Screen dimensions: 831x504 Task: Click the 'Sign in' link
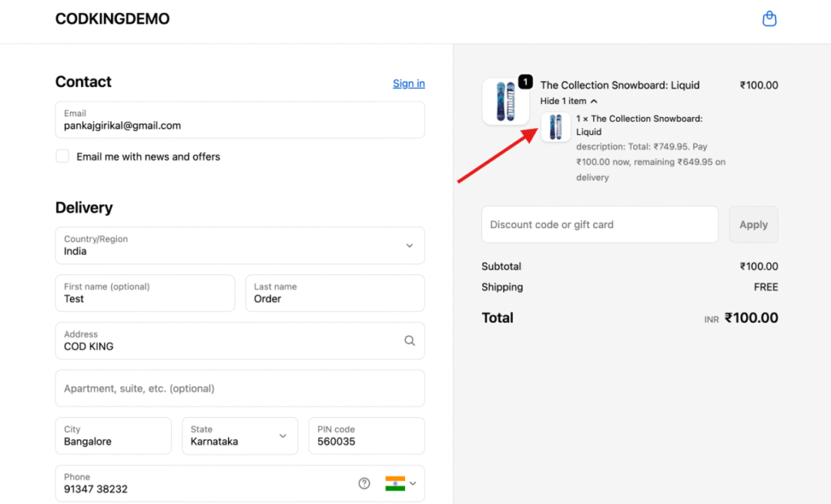tap(408, 84)
